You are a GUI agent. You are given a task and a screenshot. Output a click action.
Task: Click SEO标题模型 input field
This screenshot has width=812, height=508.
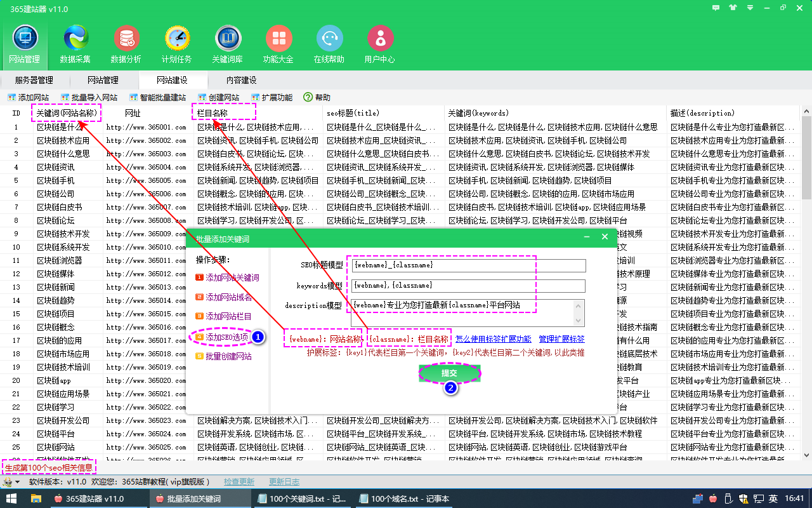(468, 265)
